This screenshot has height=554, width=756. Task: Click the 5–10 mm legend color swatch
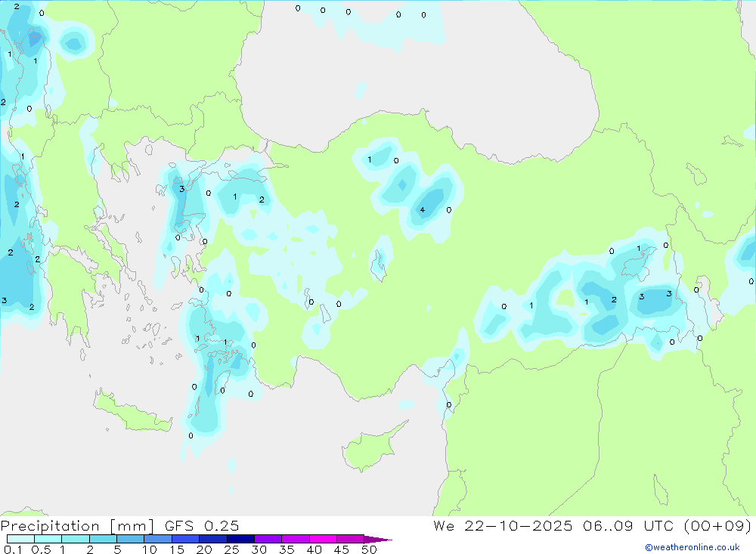(x=131, y=539)
